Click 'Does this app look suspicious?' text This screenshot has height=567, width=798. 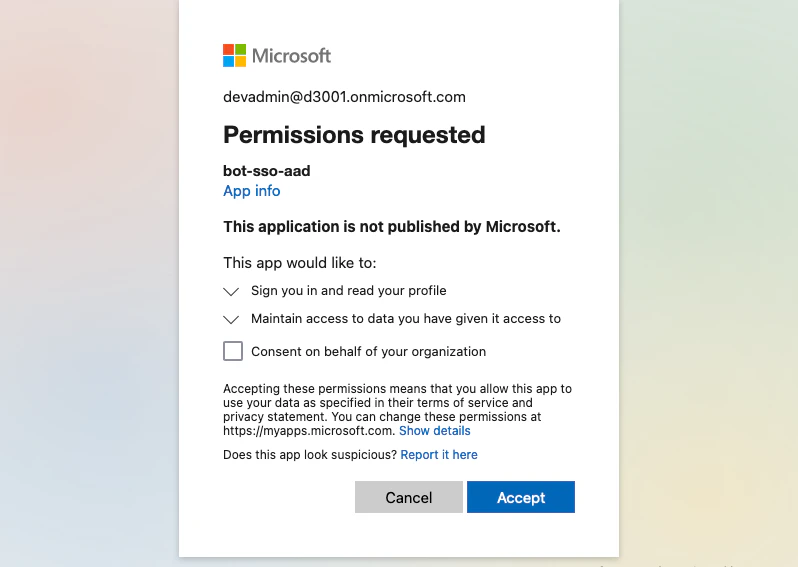(x=309, y=455)
